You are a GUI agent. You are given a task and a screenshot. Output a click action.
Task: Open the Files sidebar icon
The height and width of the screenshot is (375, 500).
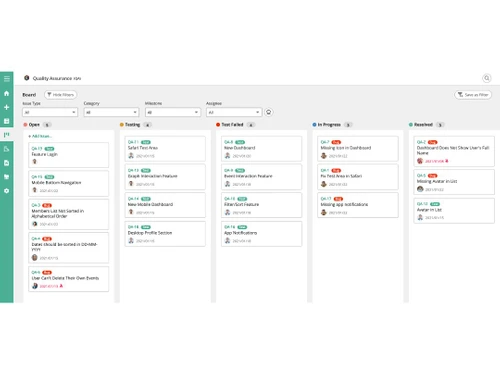pyautogui.click(x=7, y=177)
